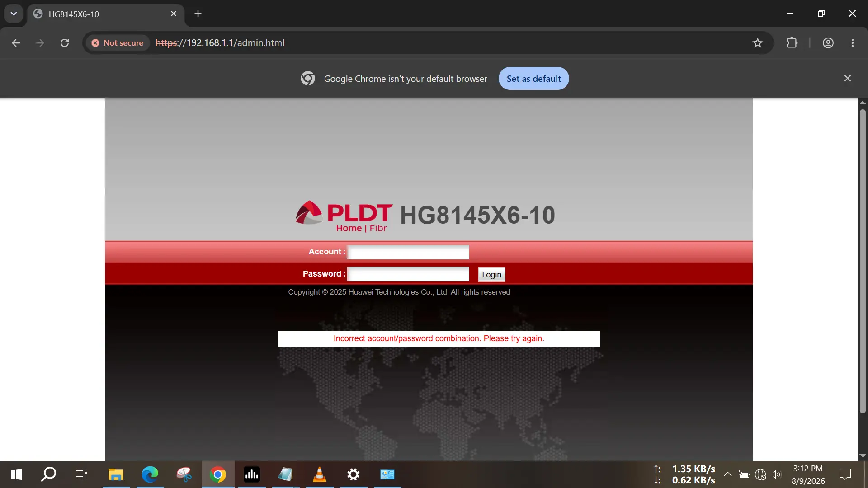Open the audio bars app on taskbar
The height and width of the screenshot is (488, 868).
coord(252,474)
